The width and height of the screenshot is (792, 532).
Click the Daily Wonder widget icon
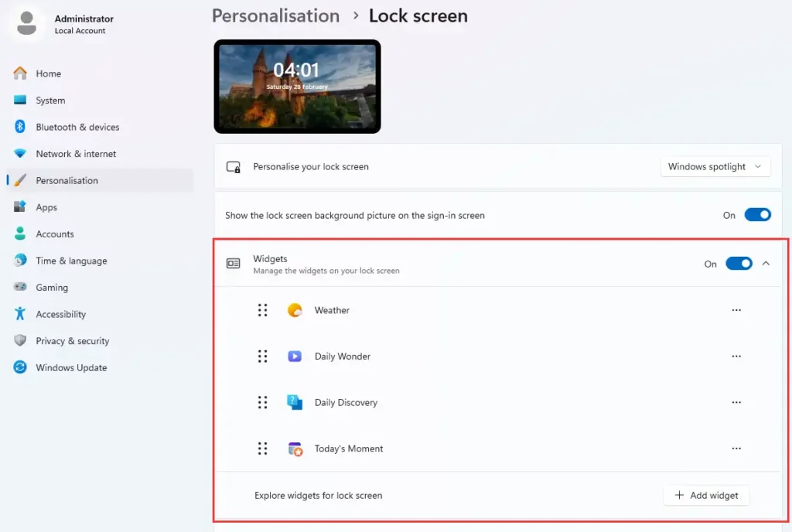point(295,356)
